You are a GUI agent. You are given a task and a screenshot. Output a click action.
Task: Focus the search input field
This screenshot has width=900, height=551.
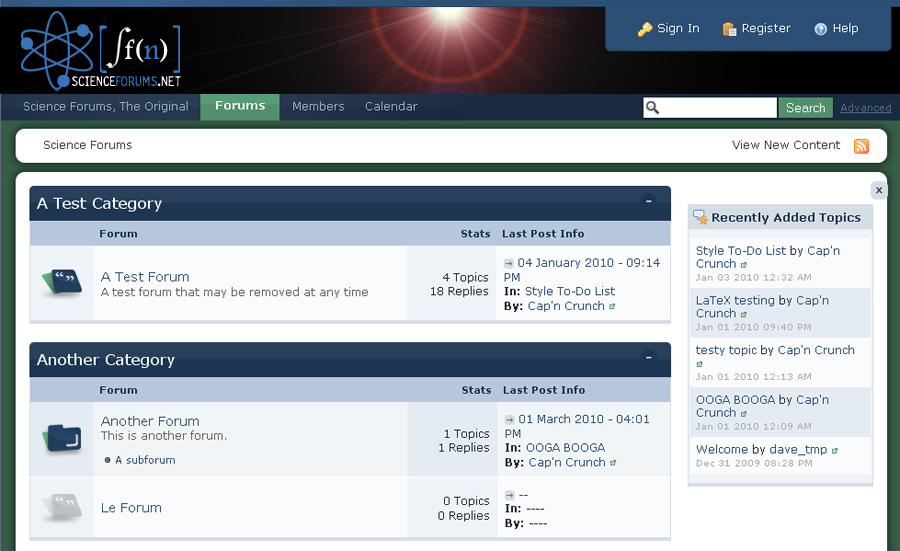click(710, 107)
